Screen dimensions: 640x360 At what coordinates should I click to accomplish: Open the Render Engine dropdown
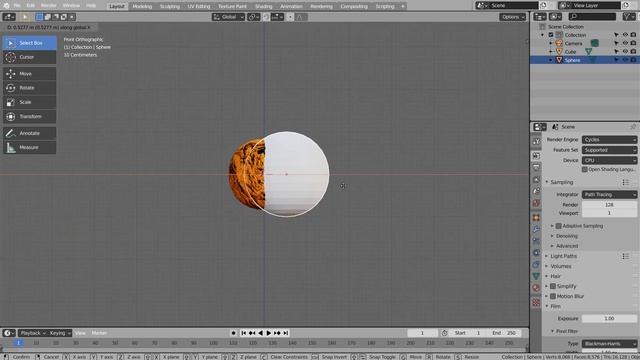click(609, 140)
